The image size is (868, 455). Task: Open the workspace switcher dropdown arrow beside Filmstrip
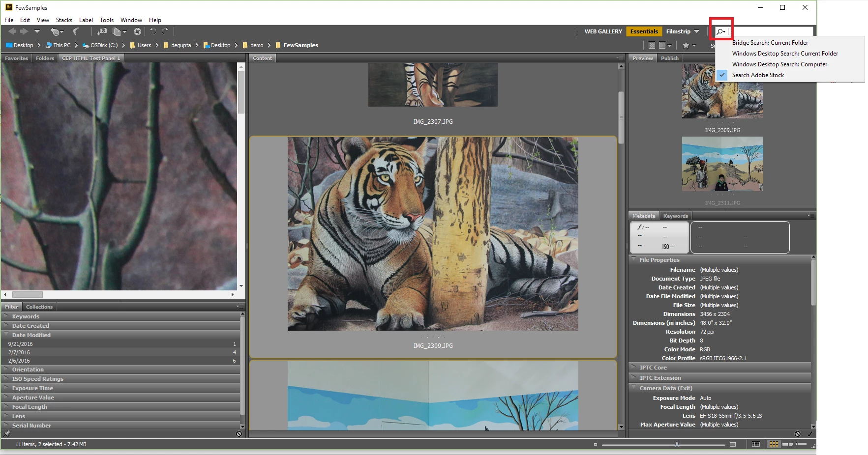point(696,31)
